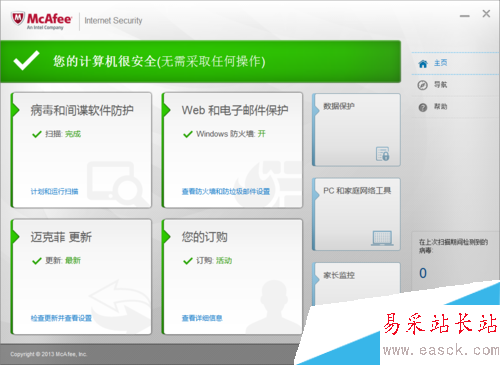Expand the 您的订购 card arrow
The image size is (500, 365).
click(x=167, y=237)
